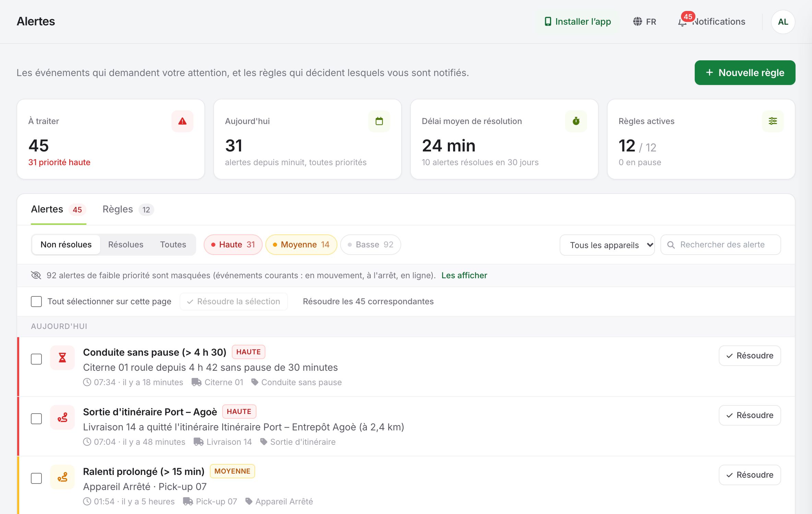The image size is (812, 514).
Task: Click Résoudre les 45 correspondantes
Action: coord(368,302)
